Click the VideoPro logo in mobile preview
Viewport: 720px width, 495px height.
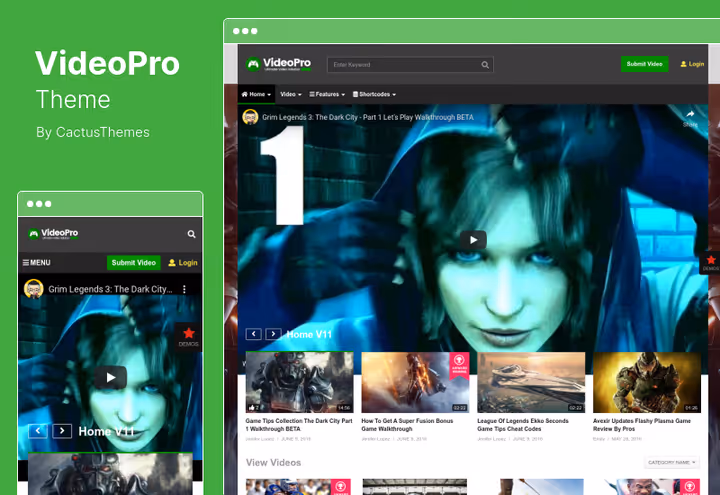pyautogui.click(x=53, y=234)
